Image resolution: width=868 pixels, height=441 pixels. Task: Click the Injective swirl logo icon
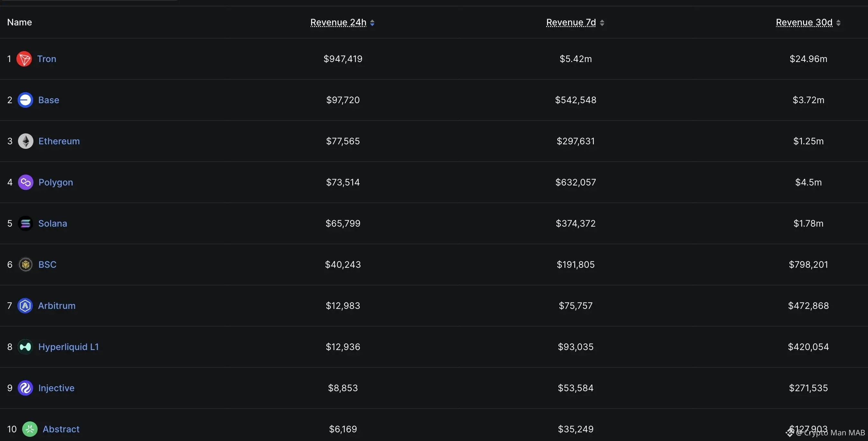click(x=25, y=388)
